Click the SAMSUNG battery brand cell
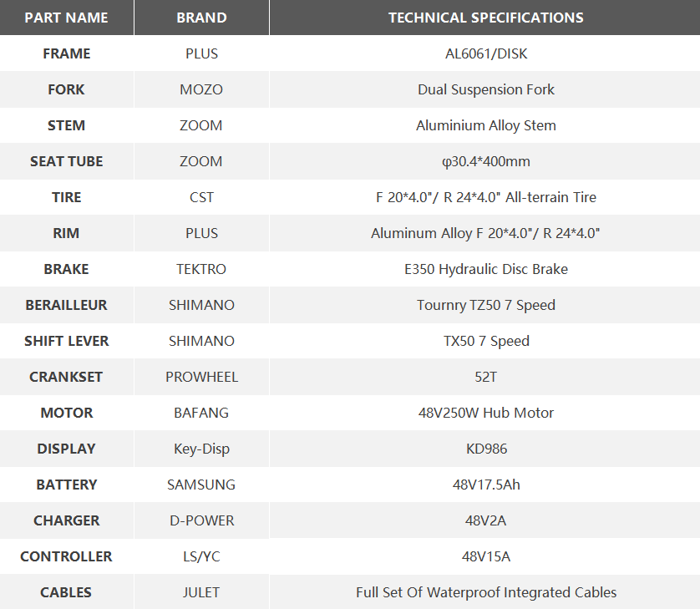Image resolution: width=700 pixels, height=609 pixels. click(201, 485)
